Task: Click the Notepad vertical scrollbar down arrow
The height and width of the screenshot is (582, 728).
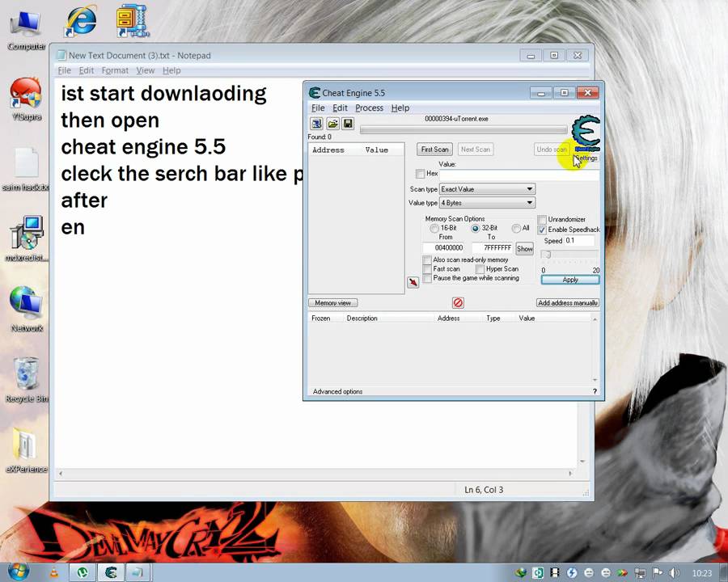Action: 582,462
